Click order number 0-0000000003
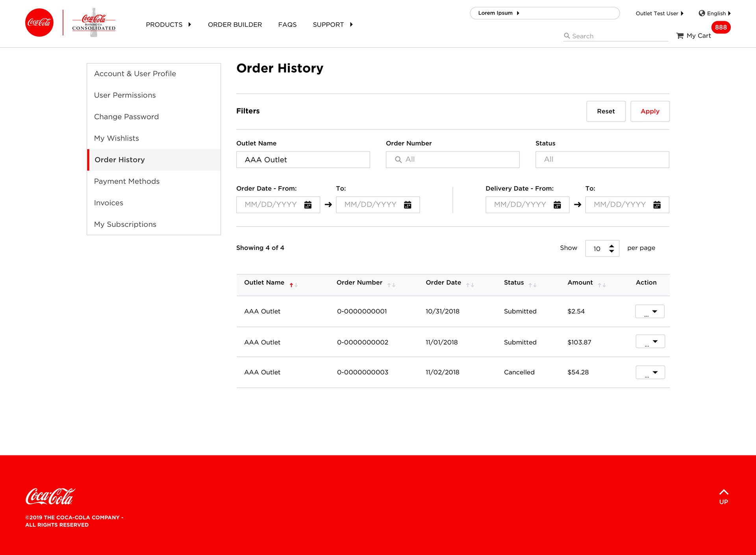 coord(363,372)
